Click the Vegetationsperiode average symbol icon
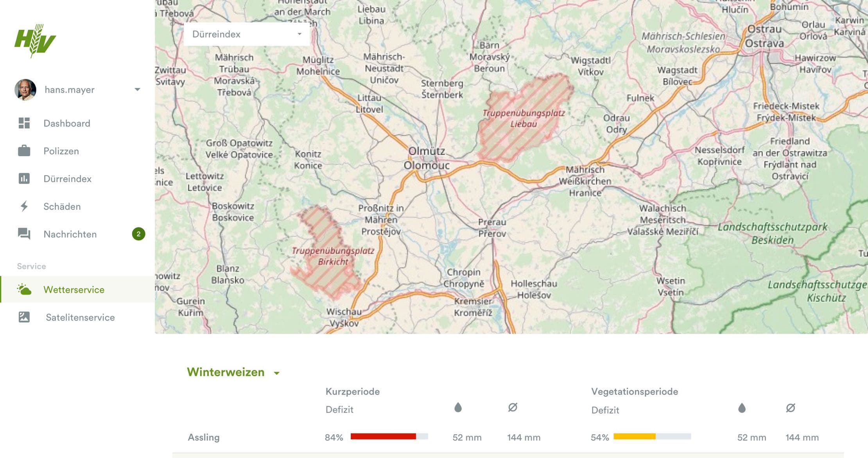868x458 pixels. click(x=790, y=408)
